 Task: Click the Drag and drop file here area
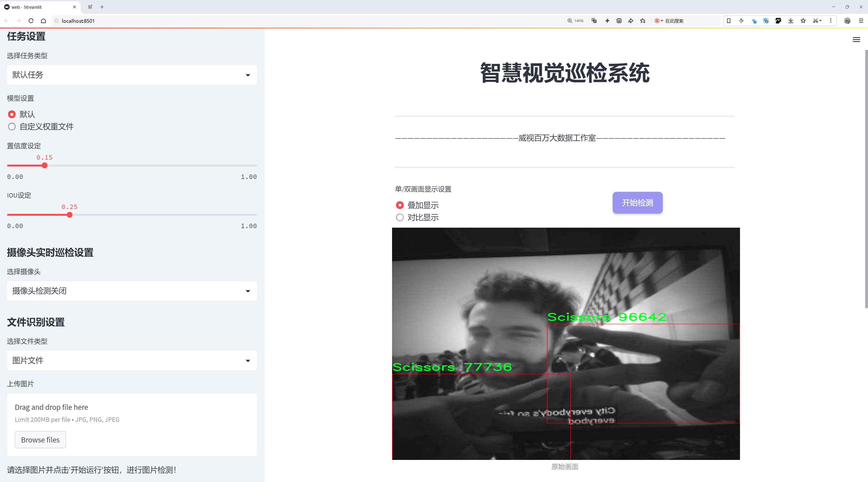click(132, 425)
